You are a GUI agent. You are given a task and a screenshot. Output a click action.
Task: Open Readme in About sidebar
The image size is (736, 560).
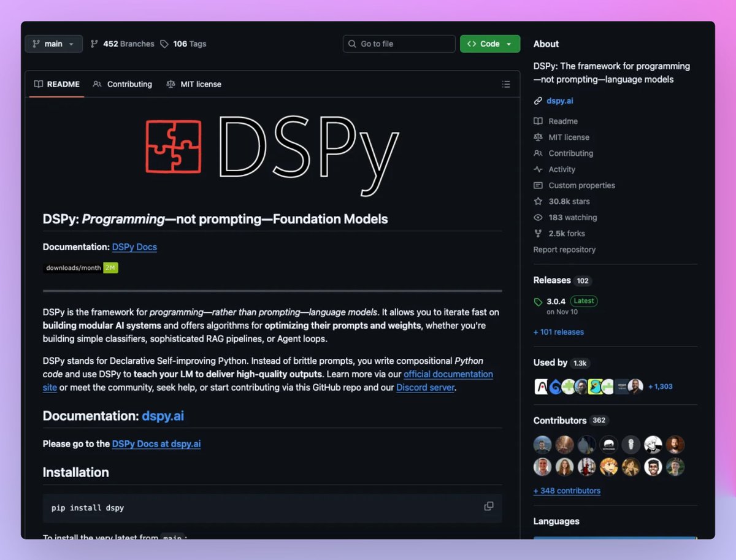(563, 121)
